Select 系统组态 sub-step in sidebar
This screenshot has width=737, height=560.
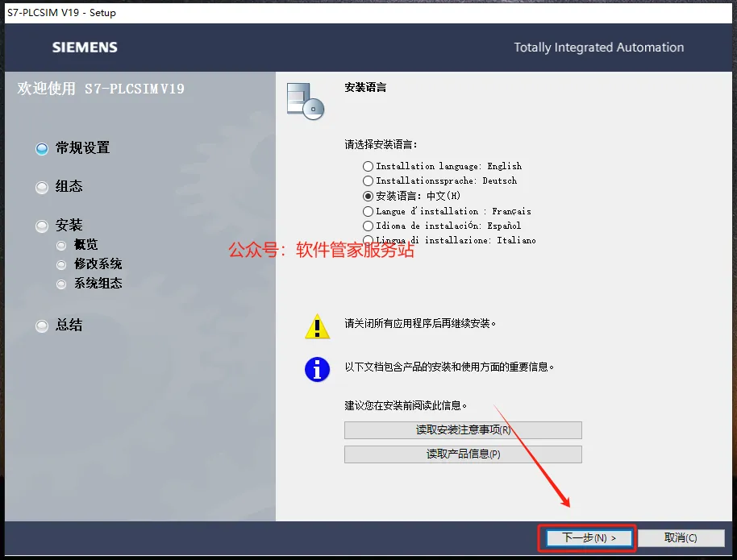tap(90, 284)
